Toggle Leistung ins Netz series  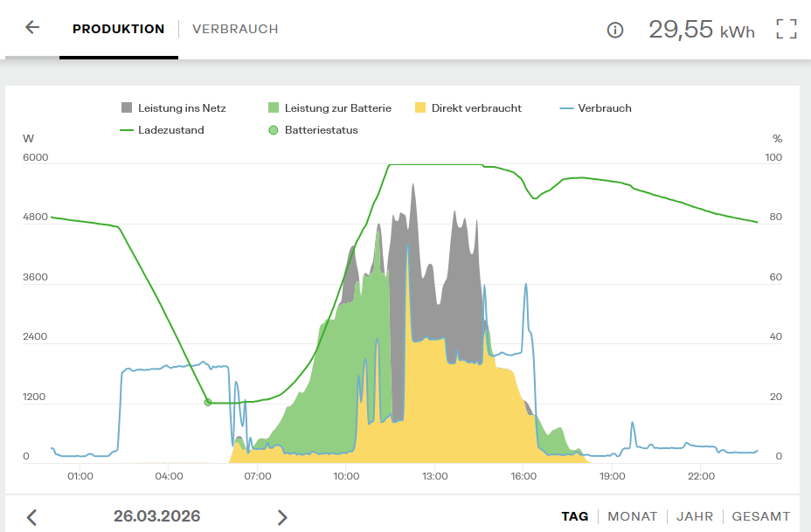tap(173, 108)
